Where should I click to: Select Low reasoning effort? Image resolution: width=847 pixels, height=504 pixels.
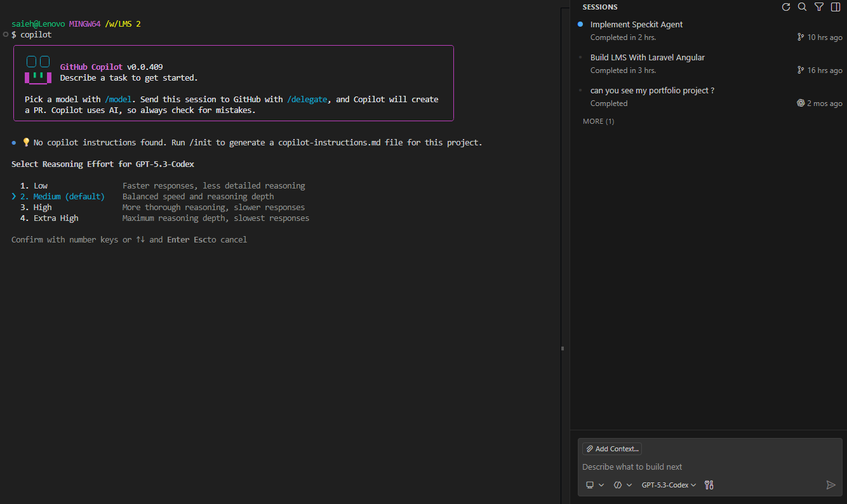[x=41, y=185]
